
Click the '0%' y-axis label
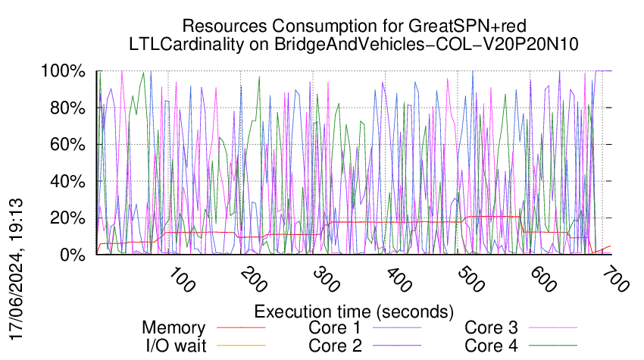(72, 255)
